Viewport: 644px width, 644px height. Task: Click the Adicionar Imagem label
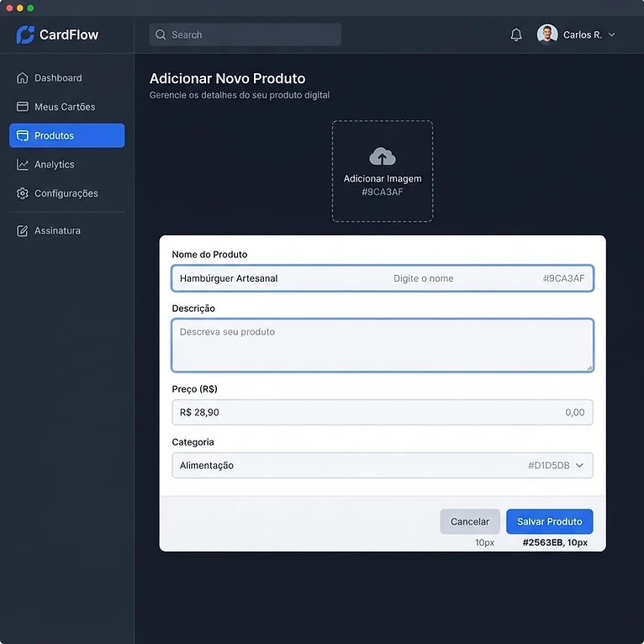tap(383, 179)
